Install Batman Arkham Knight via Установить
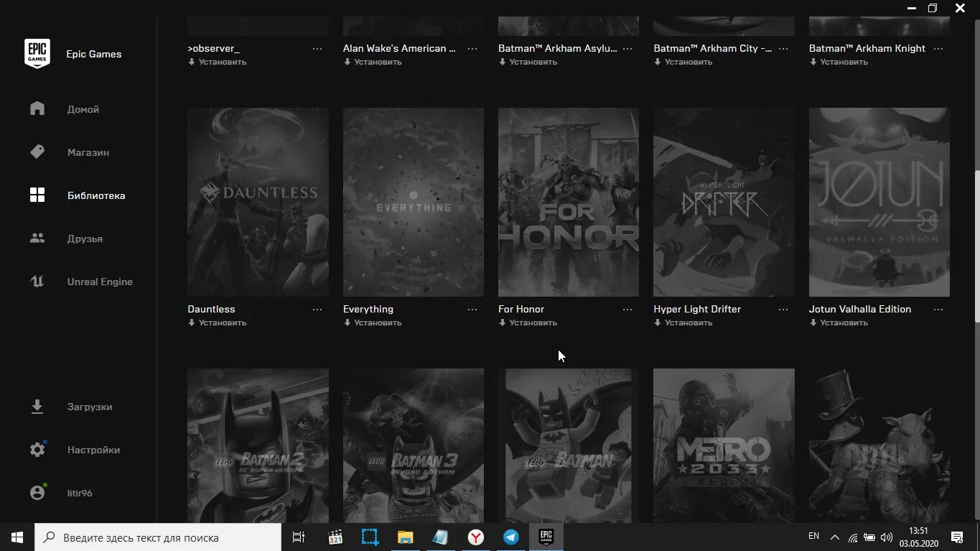Image resolution: width=980 pixels, height=551 pixels. click(839, 62)
